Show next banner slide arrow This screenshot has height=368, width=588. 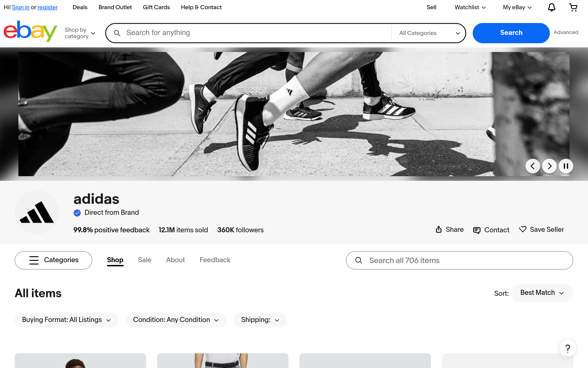click(x=549, y=166)
